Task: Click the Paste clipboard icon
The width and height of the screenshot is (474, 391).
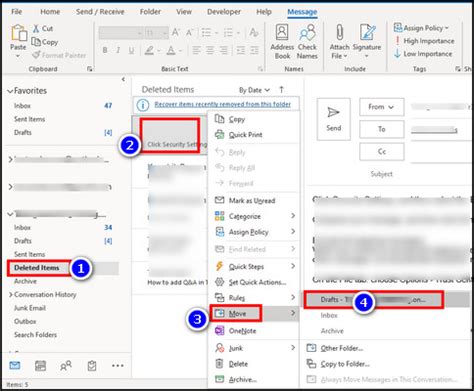Action: (x=19, y=33)
